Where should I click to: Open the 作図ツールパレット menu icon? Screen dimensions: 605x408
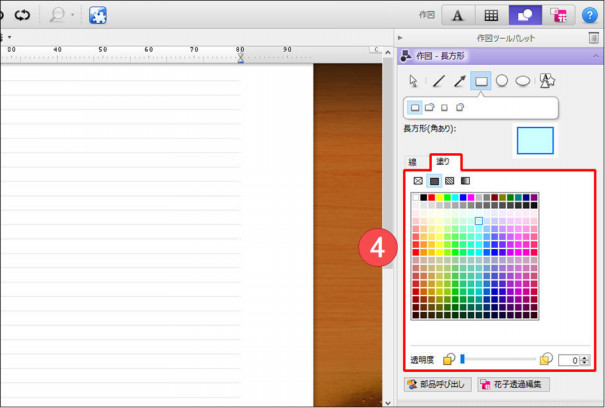tap(593, 38)
